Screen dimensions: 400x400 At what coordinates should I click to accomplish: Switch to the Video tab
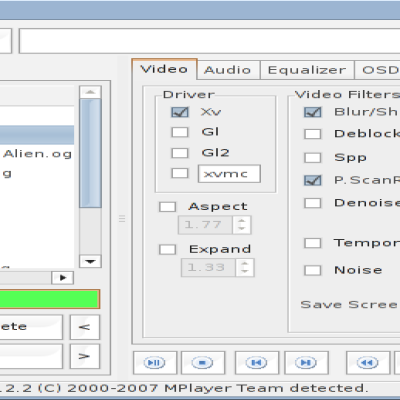[164, 69]
